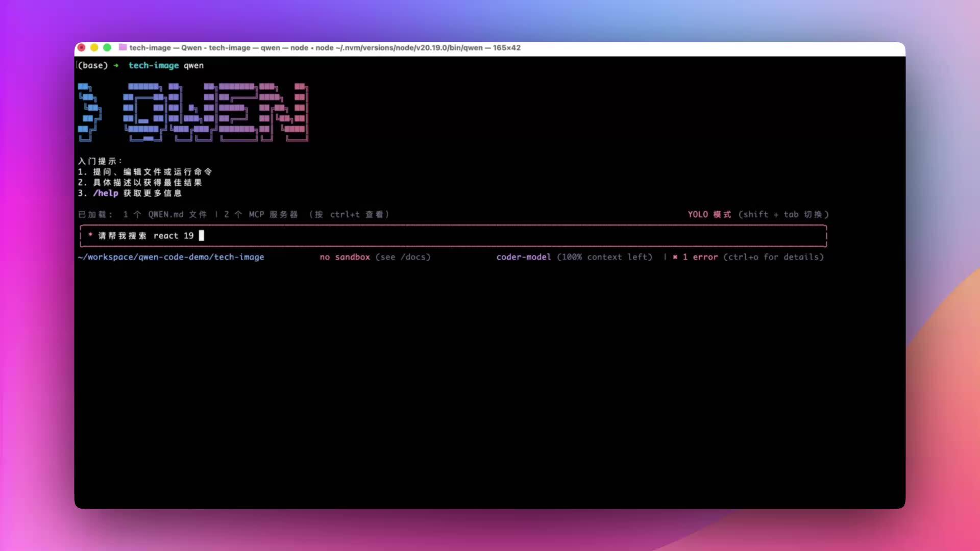Click the YOLO mode indicator text
This screenshot has height=551, width=980.
(709, 214)
